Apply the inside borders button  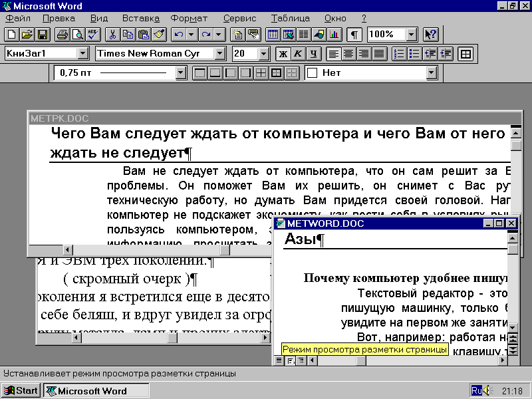pos(261,73)
